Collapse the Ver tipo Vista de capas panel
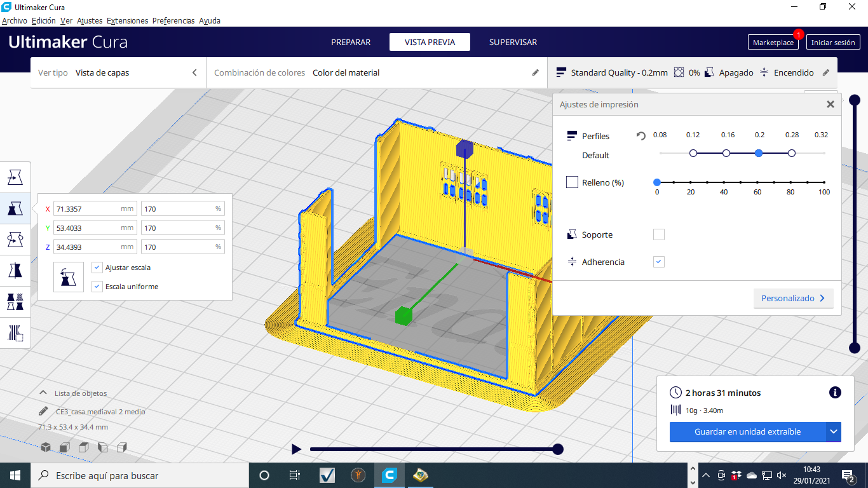868x488 pixels. [194, 73]
